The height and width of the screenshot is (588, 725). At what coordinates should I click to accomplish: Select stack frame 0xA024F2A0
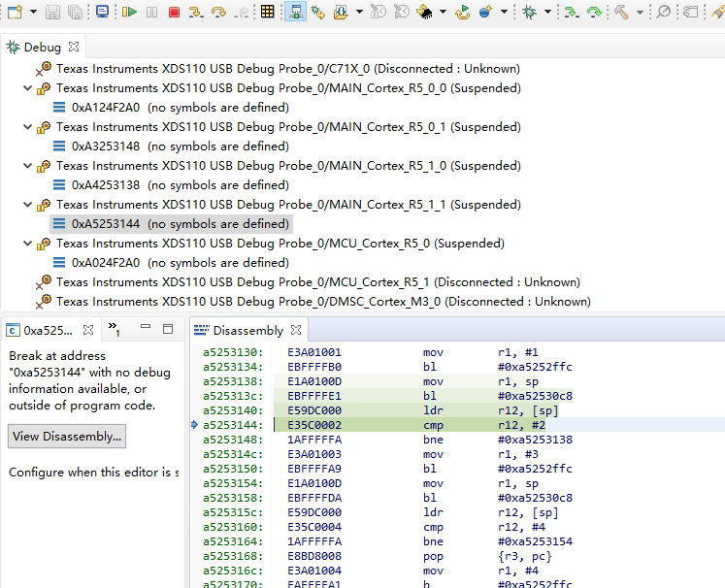pos(171,263)
